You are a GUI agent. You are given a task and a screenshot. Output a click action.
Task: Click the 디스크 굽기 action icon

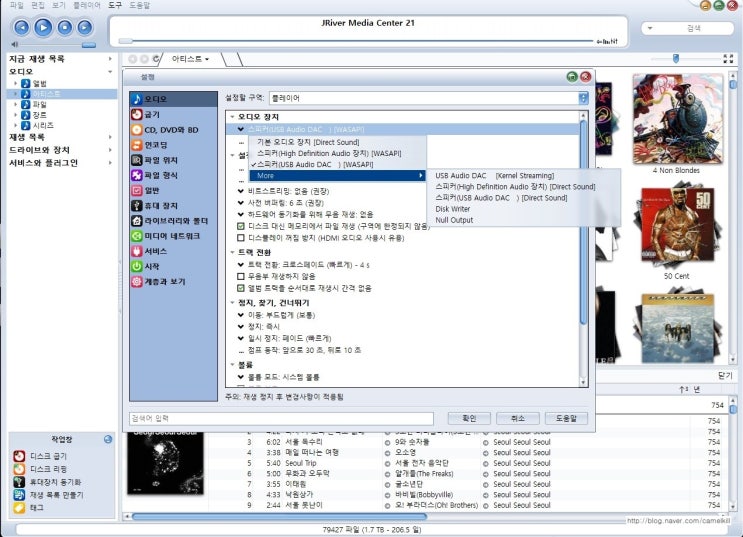(x=19, y=456)
